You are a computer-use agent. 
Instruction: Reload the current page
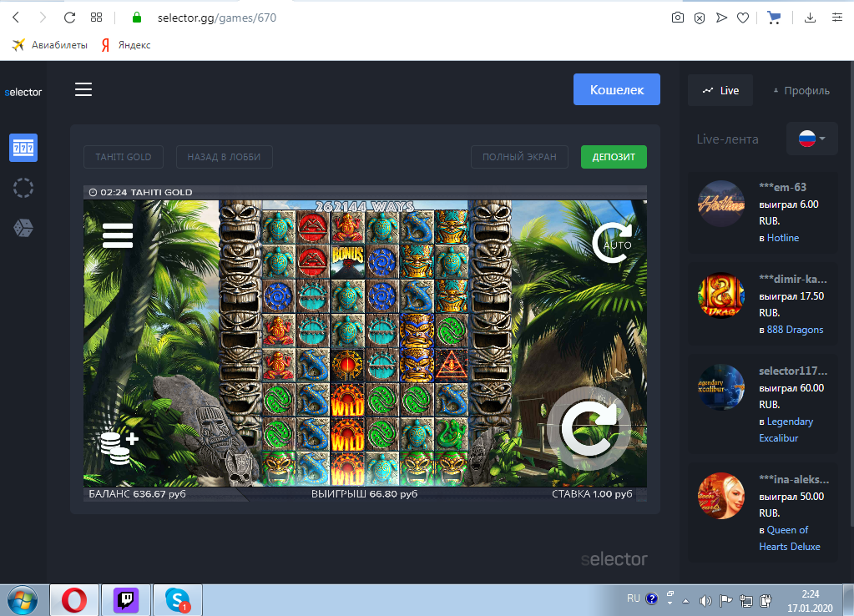click(x=69, y=18)
